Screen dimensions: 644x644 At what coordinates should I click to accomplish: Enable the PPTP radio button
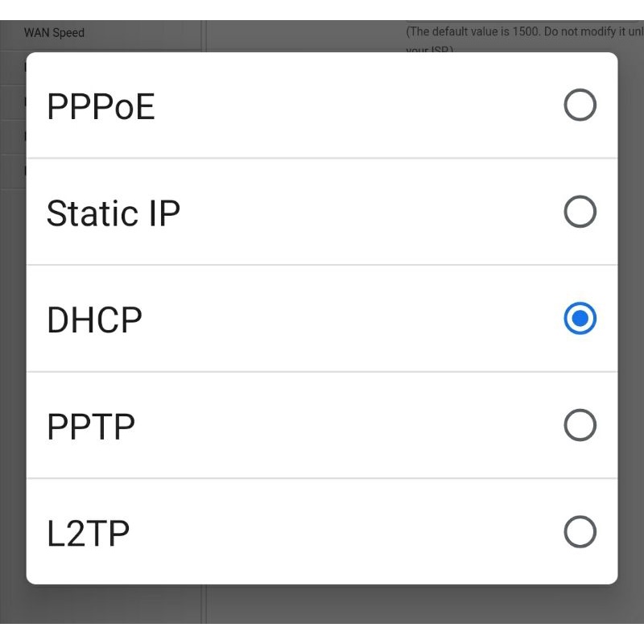coord(580,425)
